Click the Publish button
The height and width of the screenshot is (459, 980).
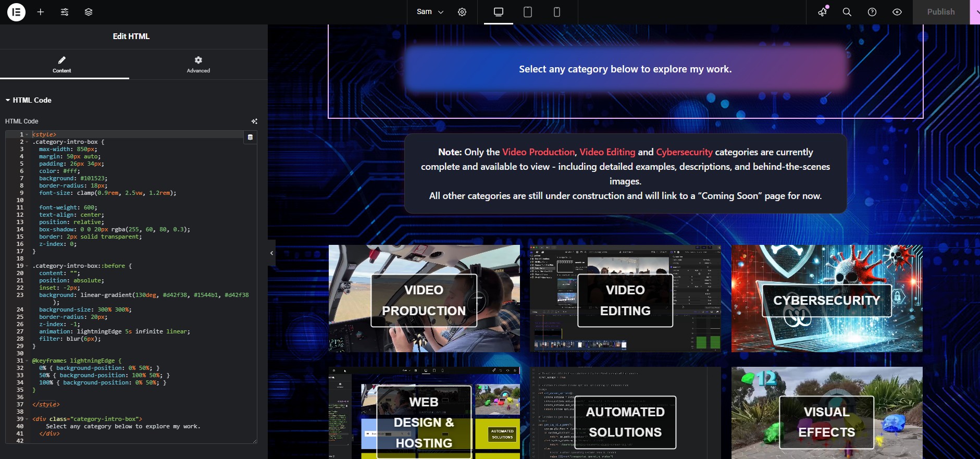pyautogui.click(x=941, y=12)
